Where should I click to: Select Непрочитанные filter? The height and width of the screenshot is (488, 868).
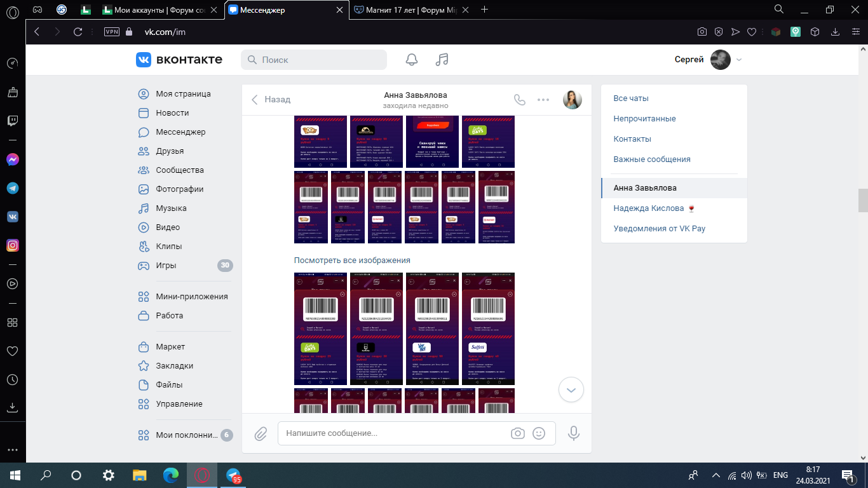pyautogui.click(x=644, y=119)
